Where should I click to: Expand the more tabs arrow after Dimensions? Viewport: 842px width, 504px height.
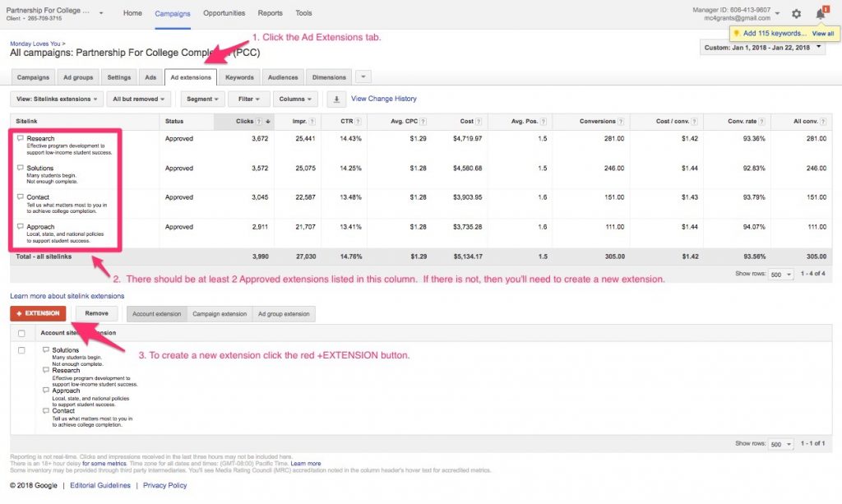click(363, 76)
